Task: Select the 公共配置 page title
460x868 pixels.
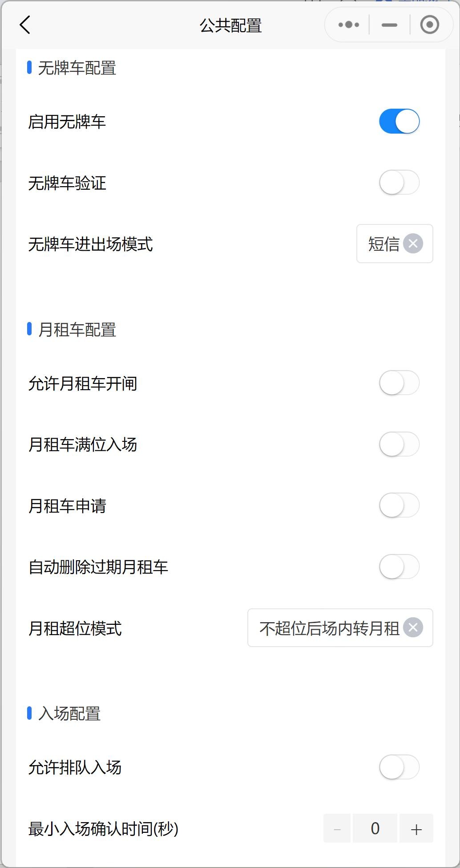Action: click(x=230, y=25)
